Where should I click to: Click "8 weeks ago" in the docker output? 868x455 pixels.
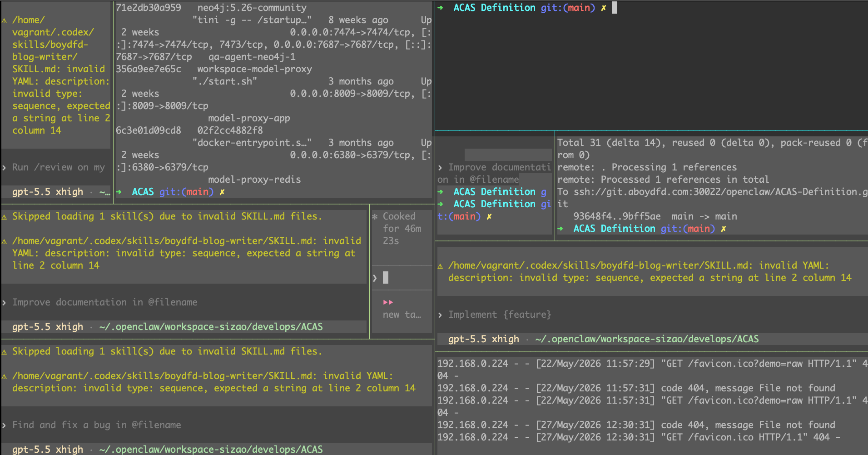(358, 20)
